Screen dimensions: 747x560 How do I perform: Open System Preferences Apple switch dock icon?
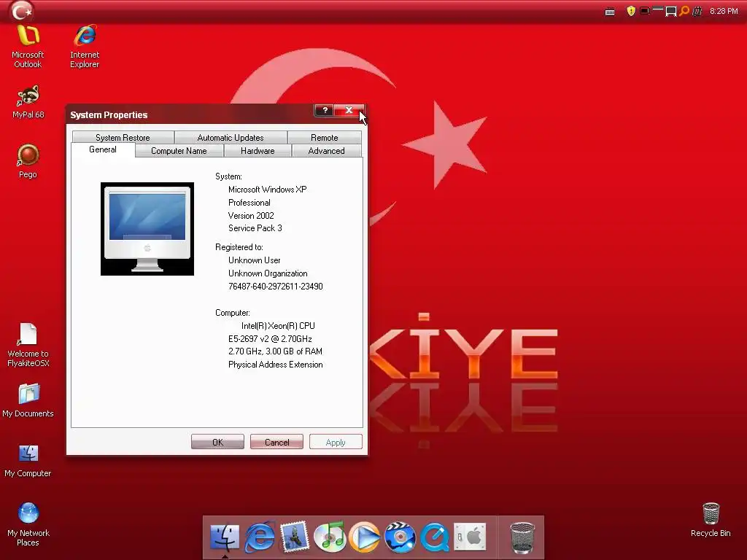click(x=470, y=537)
